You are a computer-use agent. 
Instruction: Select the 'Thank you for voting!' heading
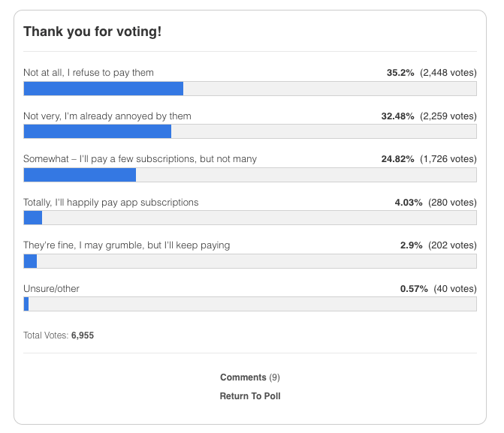(x=92, y=32)
